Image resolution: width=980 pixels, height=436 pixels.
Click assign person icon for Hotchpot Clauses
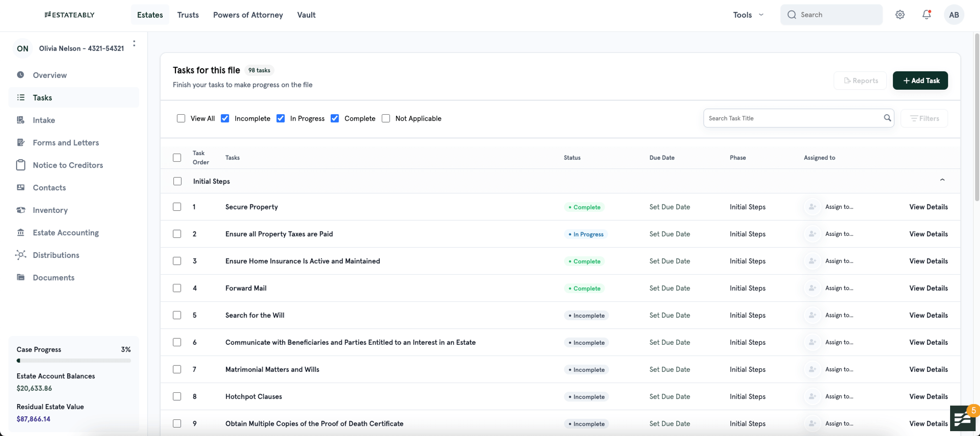[812, 397]
